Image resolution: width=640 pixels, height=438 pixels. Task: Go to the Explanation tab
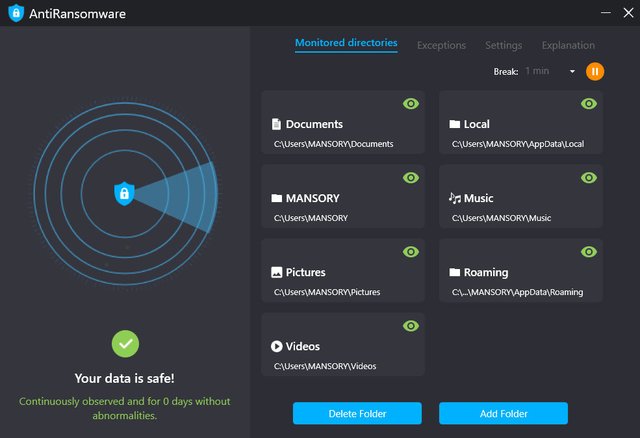pyautogui.click(x=568, y=45)
